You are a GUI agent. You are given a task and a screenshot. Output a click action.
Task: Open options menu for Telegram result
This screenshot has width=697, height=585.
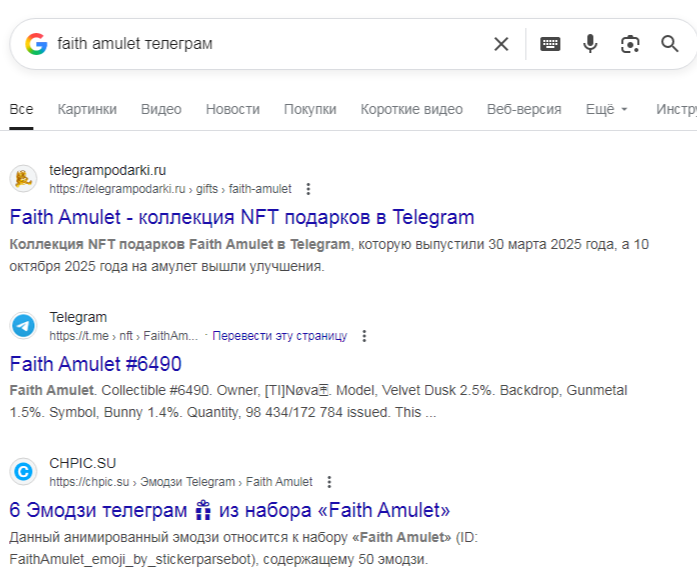coord(364,336)
